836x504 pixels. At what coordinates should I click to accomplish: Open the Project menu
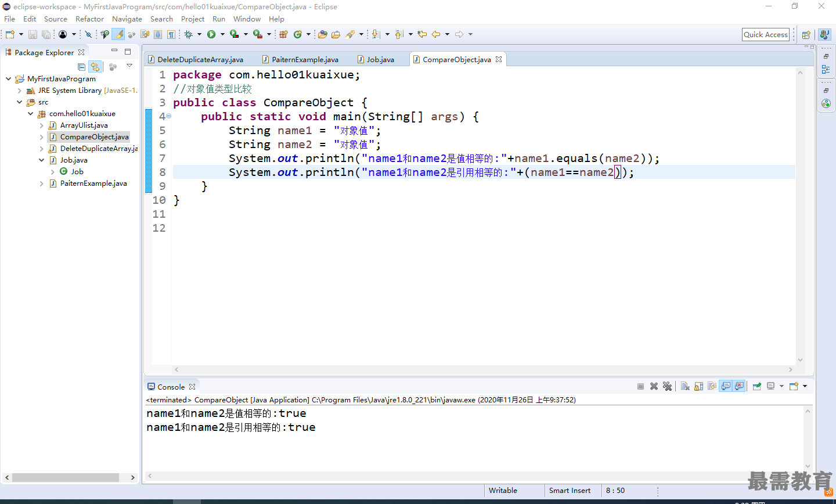coord(193,19)
